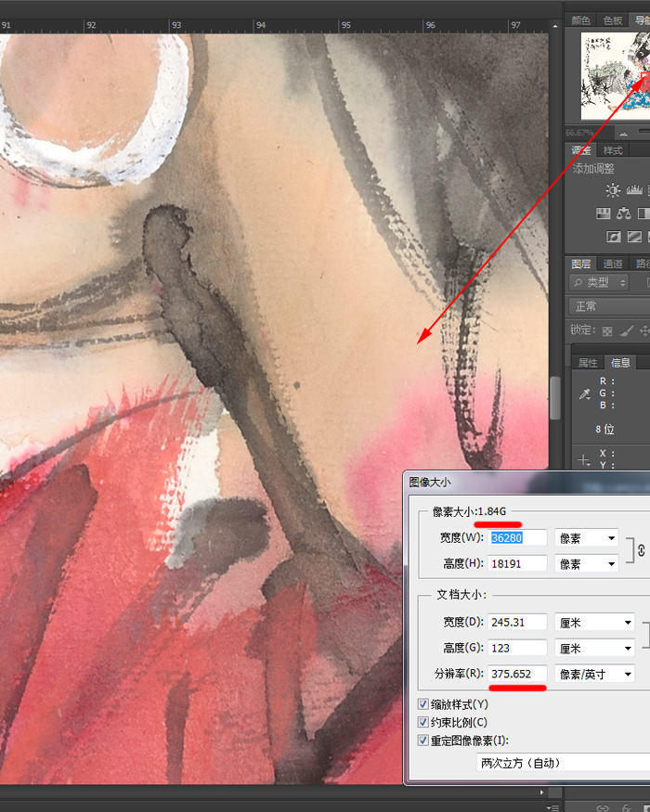The height and width of the screenshot is (812, 650).
Task: Switch to the 样式 tab
Action: tap(613, 150)
